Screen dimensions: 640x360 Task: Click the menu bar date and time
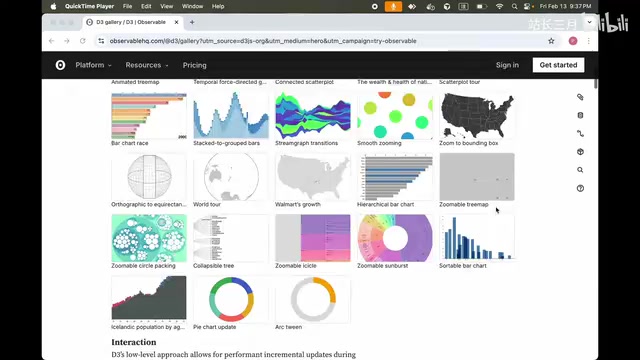click(x=565, y=6)
